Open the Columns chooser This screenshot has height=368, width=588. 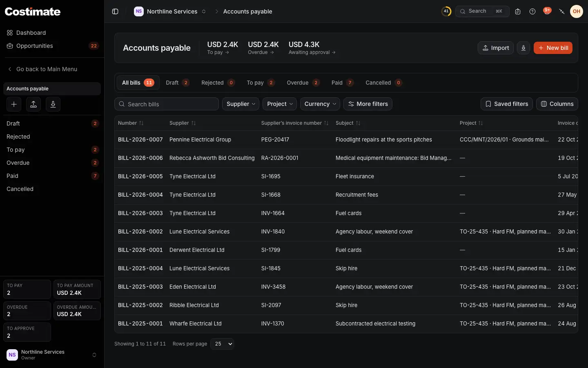click(x=557, y=104)
